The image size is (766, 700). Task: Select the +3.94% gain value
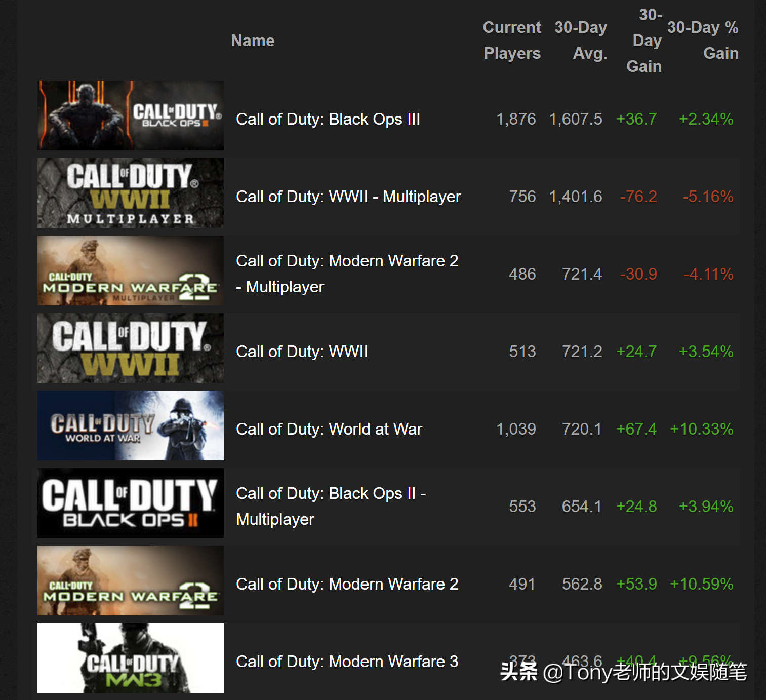pos(706,507)
